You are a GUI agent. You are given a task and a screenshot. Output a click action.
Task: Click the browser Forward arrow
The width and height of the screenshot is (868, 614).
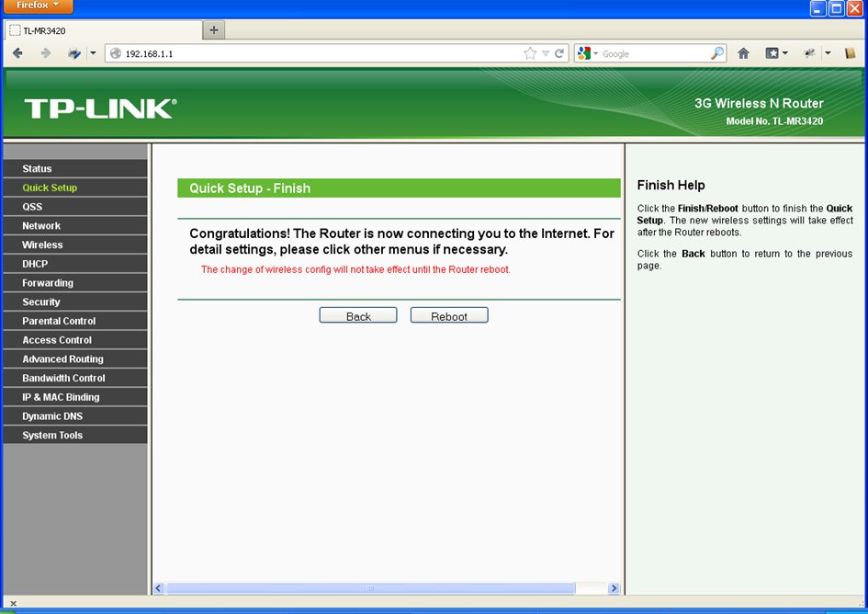[46, 53]
